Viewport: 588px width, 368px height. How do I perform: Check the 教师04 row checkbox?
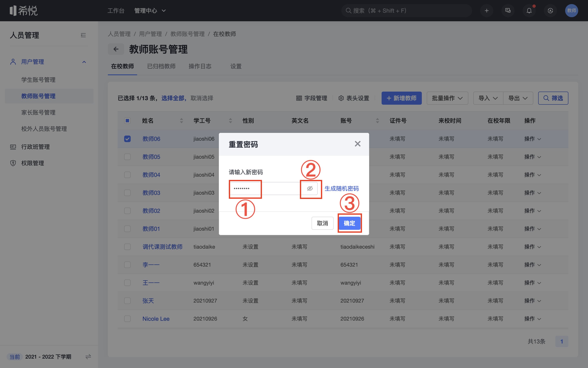pos(127,175)
